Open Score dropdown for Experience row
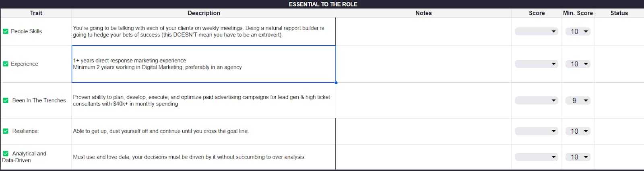Image resolution: width=644 pixels, height=171 pixels. point(537,64)
